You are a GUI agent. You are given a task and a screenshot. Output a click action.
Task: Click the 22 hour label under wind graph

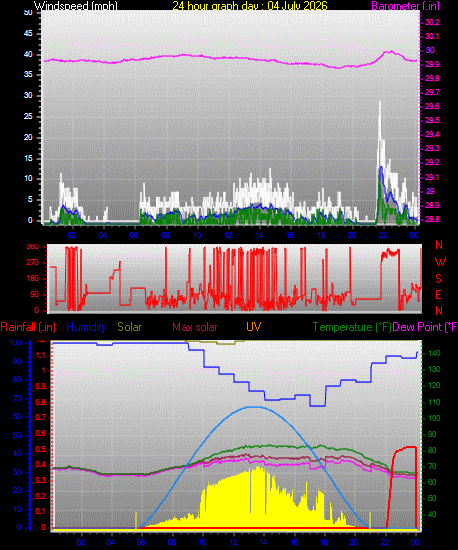click(383, 235)
